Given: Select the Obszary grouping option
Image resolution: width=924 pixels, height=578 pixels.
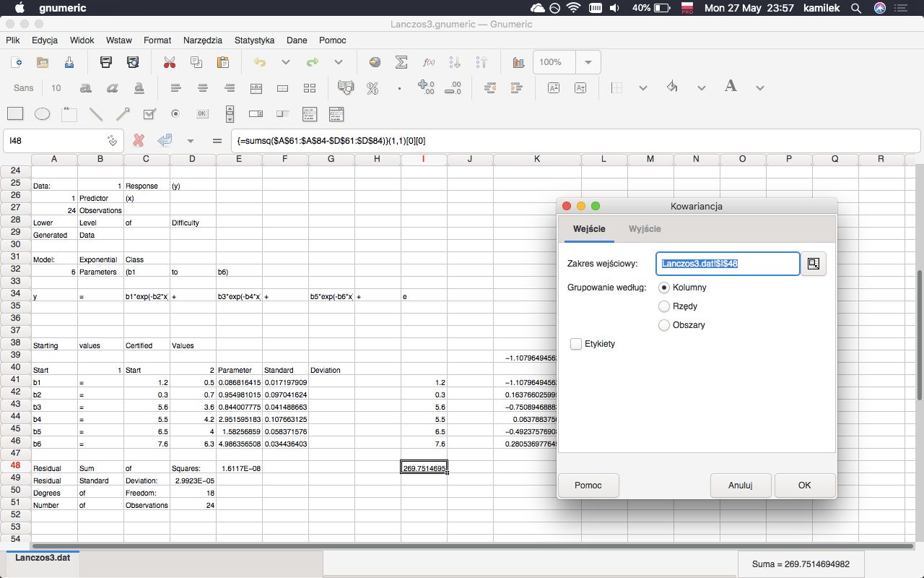Looking at the screenshot, I should point(664,325).
